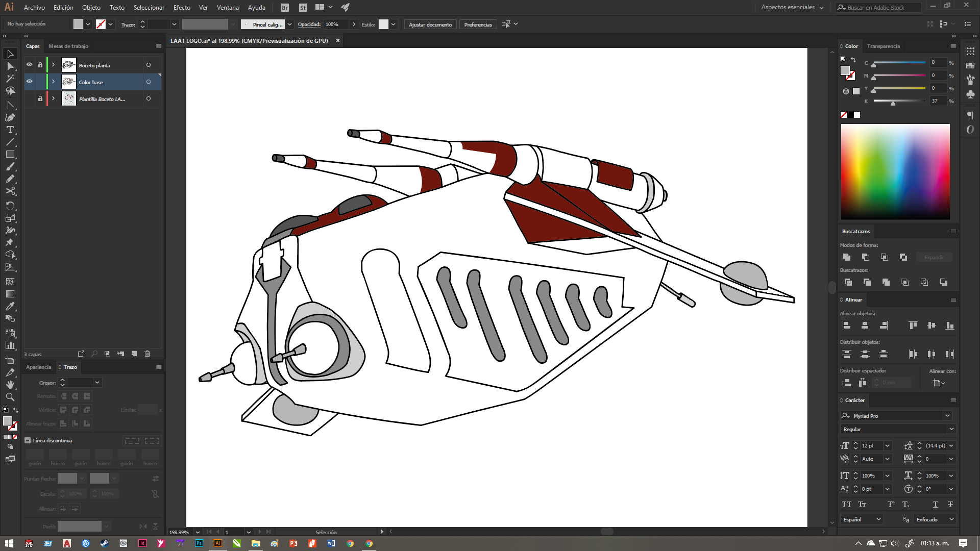Click Horizontal Align Left icon
Viewport: 980px width, 551px height.
pyautogui.click(x=846, y=325)
